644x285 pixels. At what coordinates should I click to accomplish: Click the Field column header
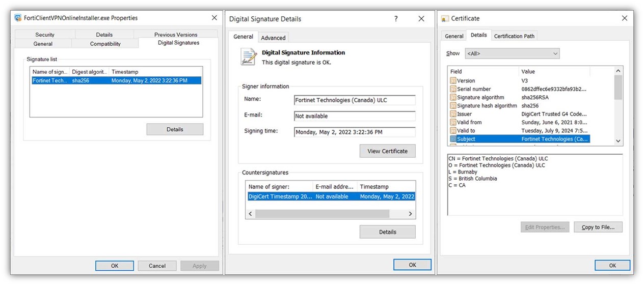tap(483, 71)
